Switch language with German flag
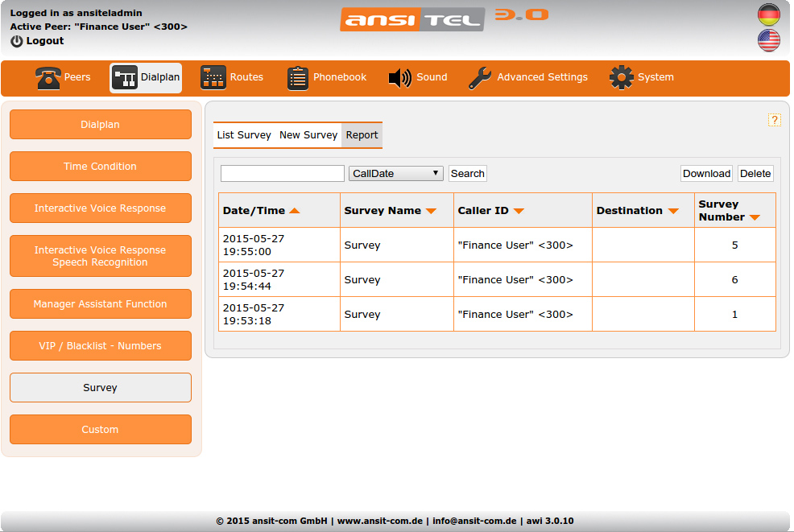The height and width of the screenshot is (532, 794). point(769,14)
